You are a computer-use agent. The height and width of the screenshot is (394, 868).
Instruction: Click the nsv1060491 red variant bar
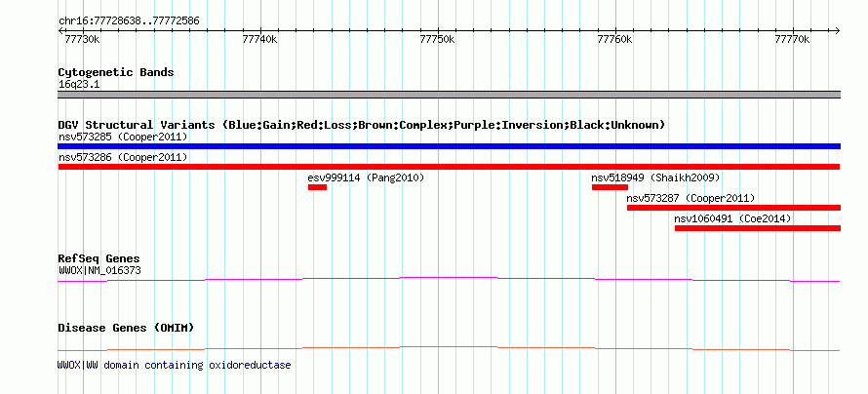coord(757,228)
